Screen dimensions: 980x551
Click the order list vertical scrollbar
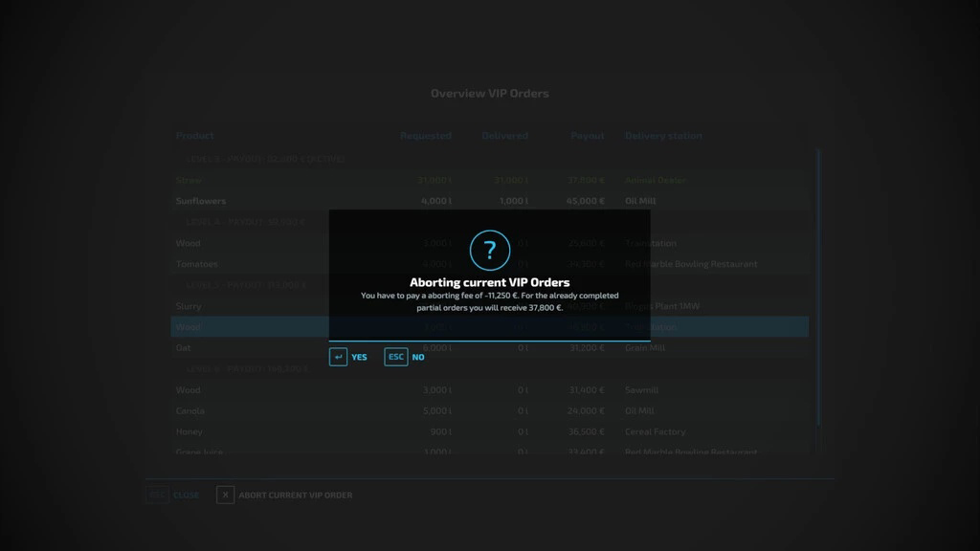(x=818, y=287)
